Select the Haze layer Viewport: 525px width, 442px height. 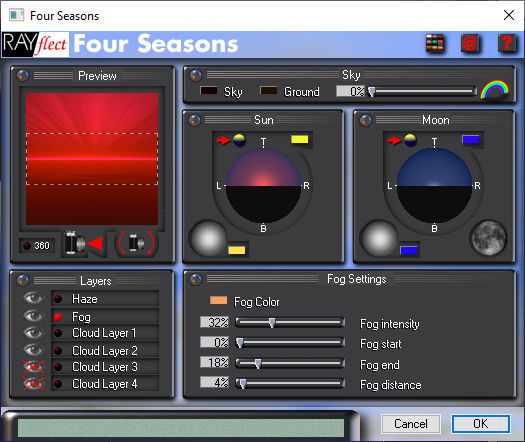pos(105,299)
